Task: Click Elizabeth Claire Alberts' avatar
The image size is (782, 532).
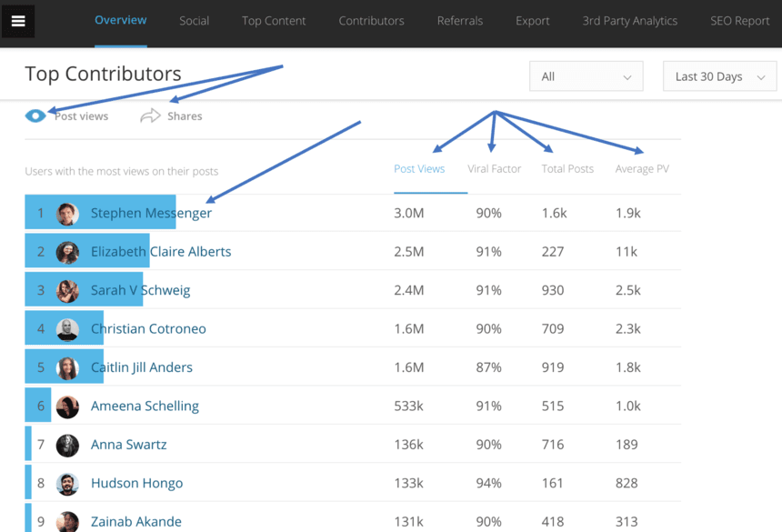Action: pyautogui.click(x=67, y=252)
